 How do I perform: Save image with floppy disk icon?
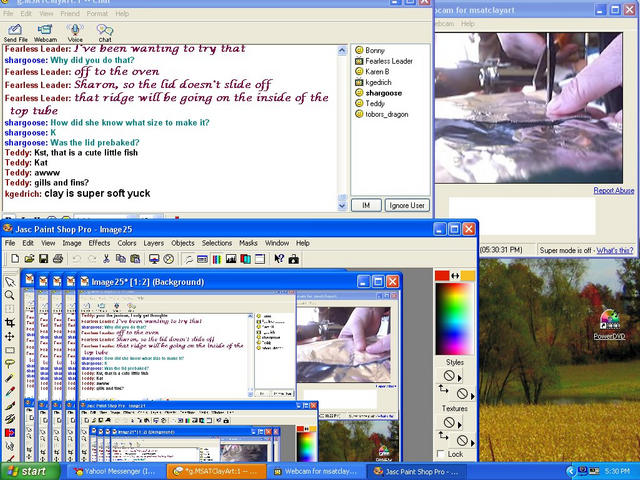coord(43,259)
